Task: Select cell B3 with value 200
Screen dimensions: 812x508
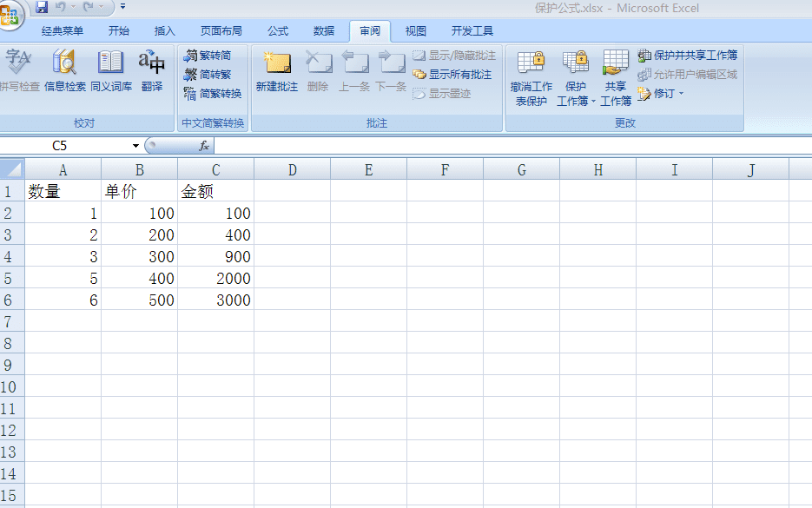Action: point(139,234)
